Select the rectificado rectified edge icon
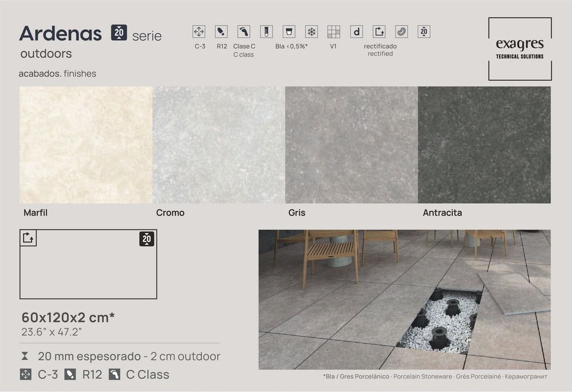572x392 pixels. [x=379, y=32]
